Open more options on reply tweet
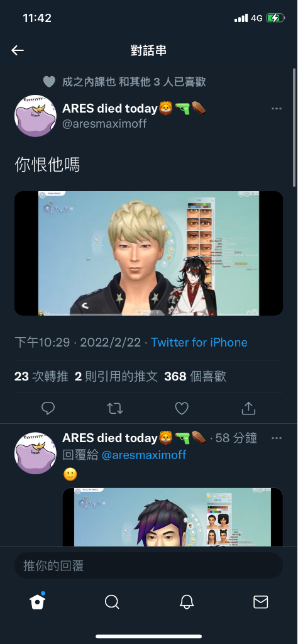298x644 pixels. click(x=277, y=438)
